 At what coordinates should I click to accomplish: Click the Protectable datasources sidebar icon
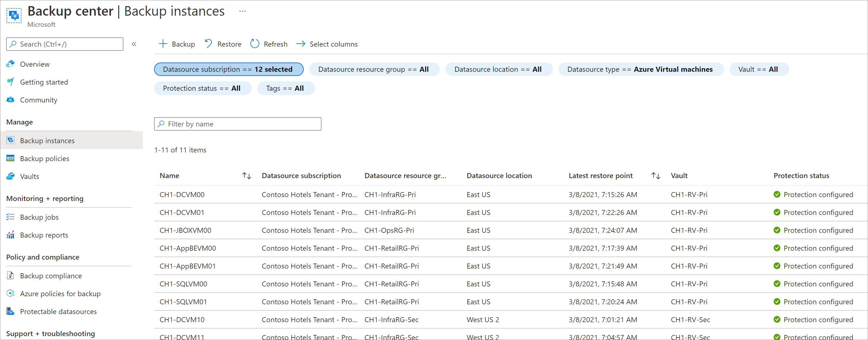coord(11,311)
